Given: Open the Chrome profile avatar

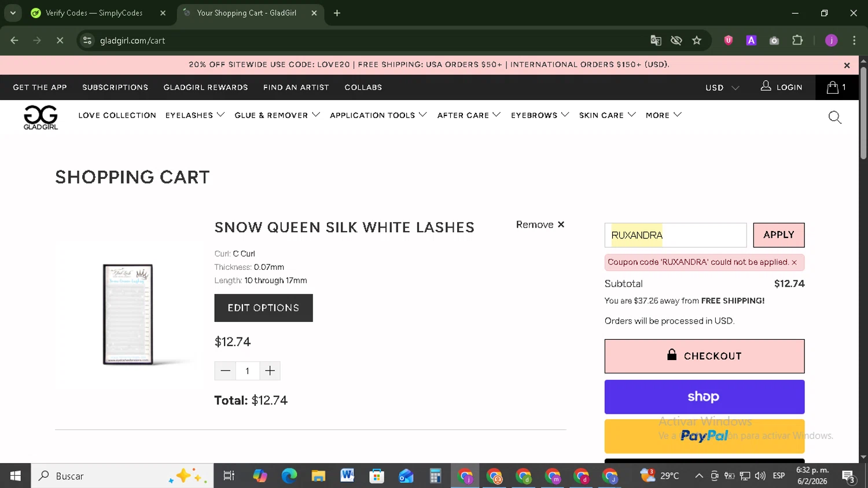Looking at the screenshot, I should click(x=832, y=41).
